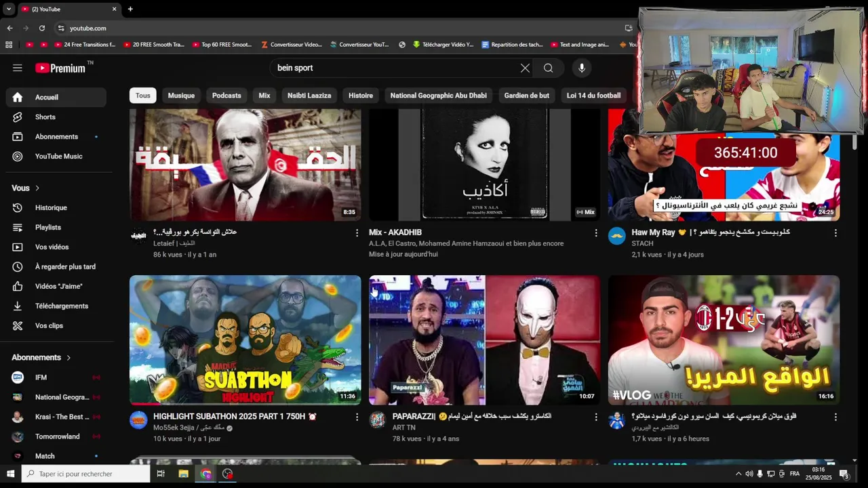This screenshot has height=488, width=868.
Task: Open YouTube Music in the sidebar
Action: (x=56, y=156)
